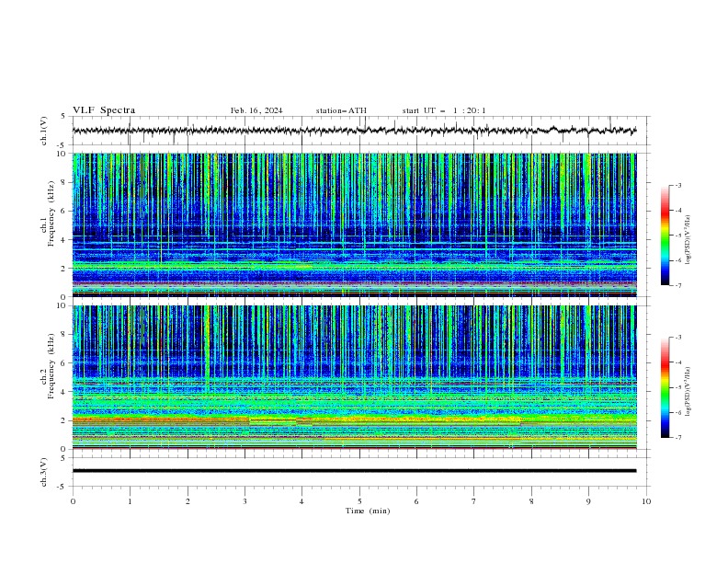This screenshot has width=728, height=563.
Task: Click the ch.1 PSD color scale bar
Action: (x=665, y=236)
